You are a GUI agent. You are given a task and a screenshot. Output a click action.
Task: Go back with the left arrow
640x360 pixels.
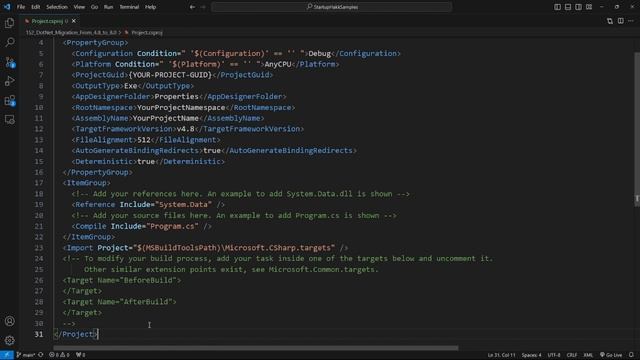click(x=192, y=7)
